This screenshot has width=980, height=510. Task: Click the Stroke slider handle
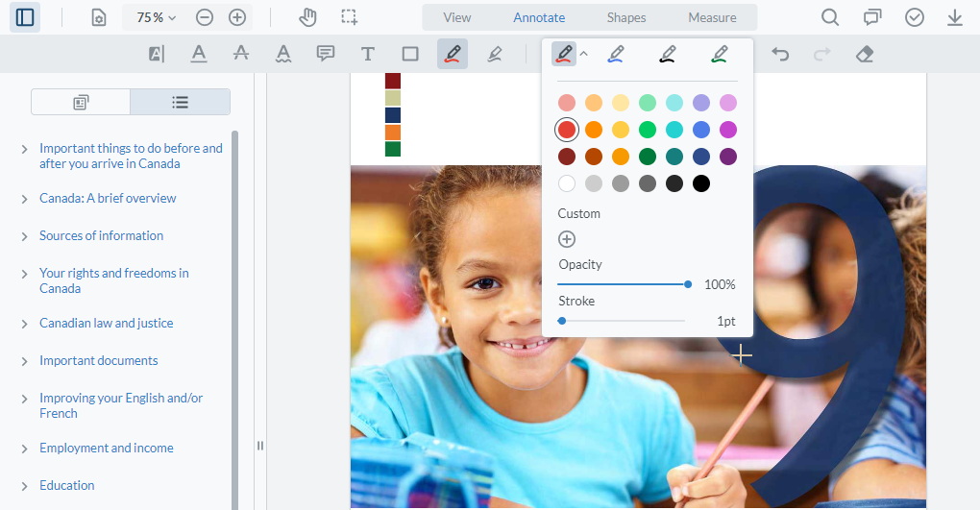[x=562, y=321]
